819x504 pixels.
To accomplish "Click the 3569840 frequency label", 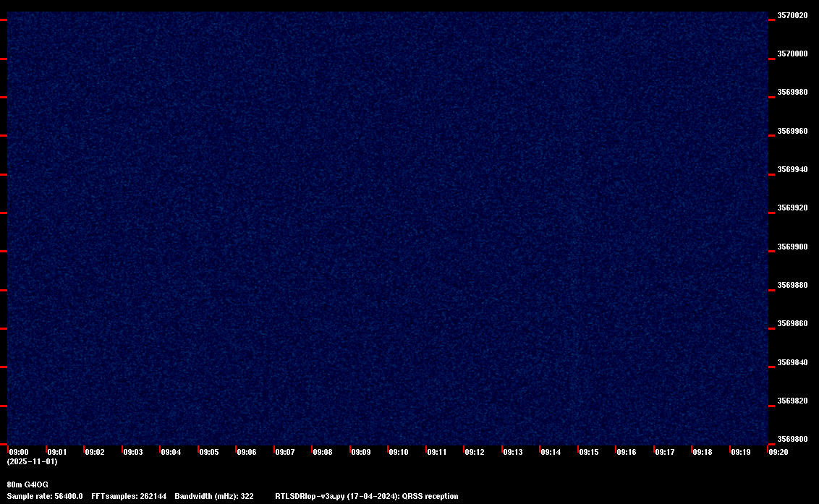I will 792,362.
